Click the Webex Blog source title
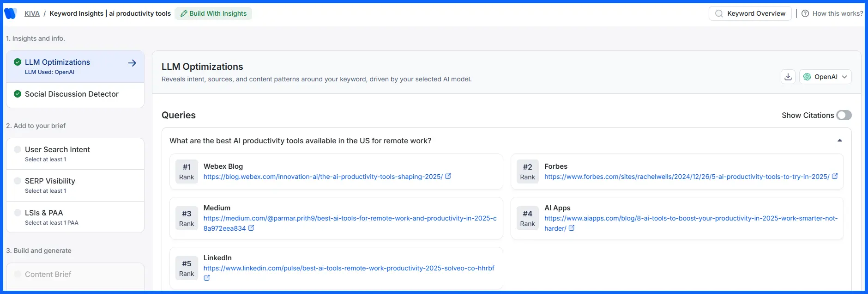The height and width of the screenshot is (294, 868). point(223,166)
